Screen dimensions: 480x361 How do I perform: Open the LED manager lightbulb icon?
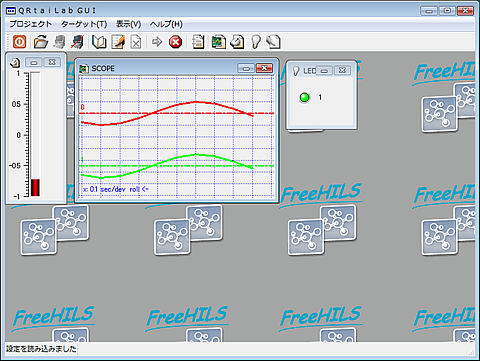tap(256, 42)
